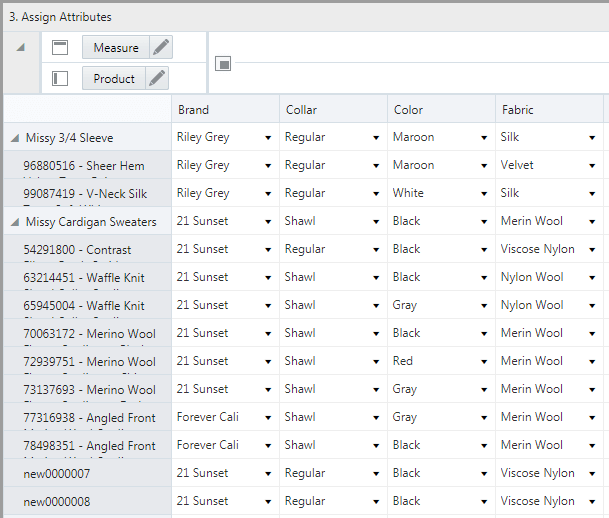Open Color dropdown for 65945004 - Waffle Knit
The width and height of the screenshot is (609, 518).
[484, 306]
